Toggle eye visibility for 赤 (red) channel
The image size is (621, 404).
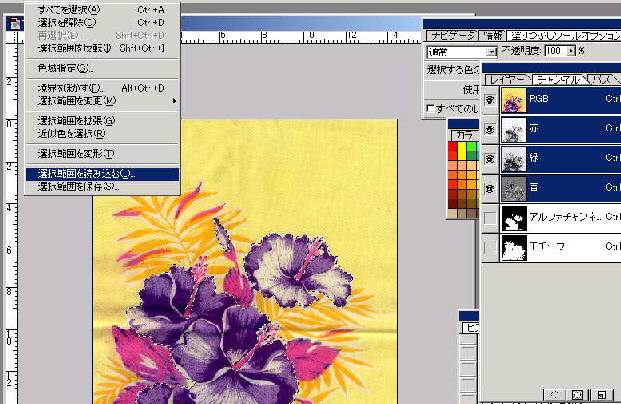pos(490,129)
